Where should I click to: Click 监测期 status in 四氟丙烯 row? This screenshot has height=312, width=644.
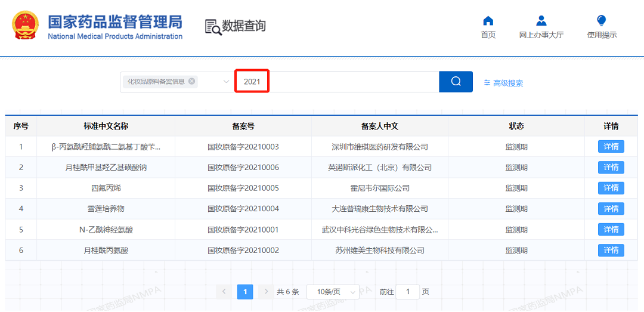point(516,188)
